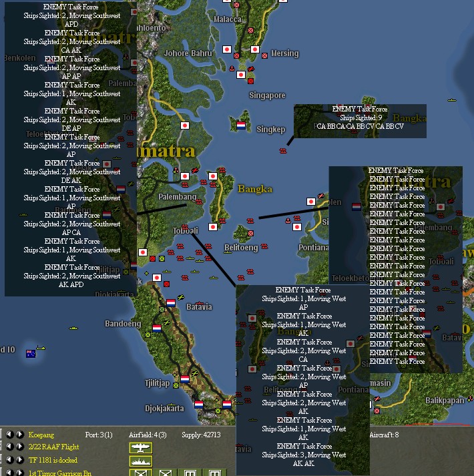Click the Singkep map label
The width and height of the screenshot is (474, 476).
coord(271,130)
